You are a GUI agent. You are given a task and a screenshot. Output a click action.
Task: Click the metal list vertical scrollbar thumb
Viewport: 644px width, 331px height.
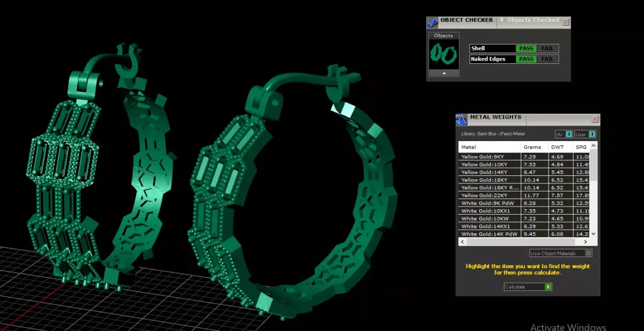pos(594,165)
